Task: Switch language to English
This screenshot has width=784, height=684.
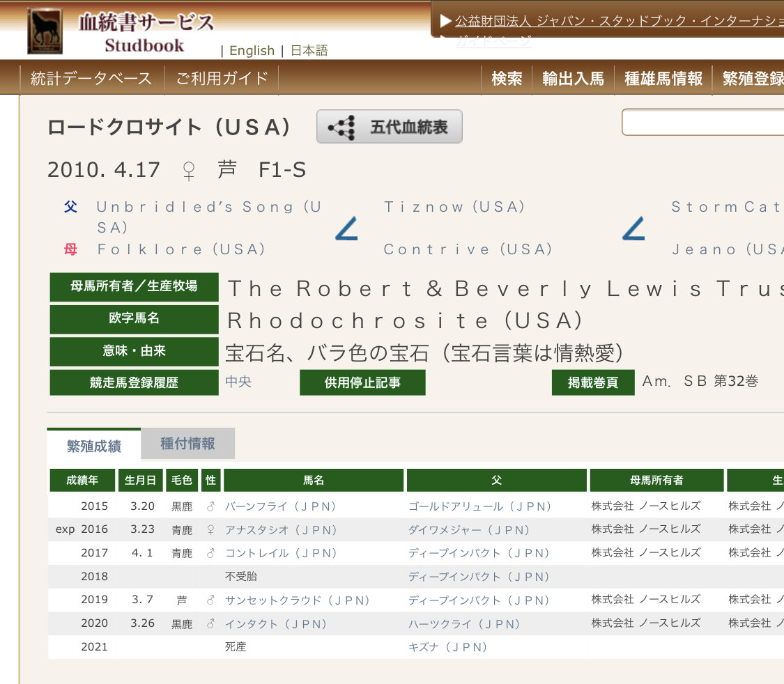Action: [252, 51]
